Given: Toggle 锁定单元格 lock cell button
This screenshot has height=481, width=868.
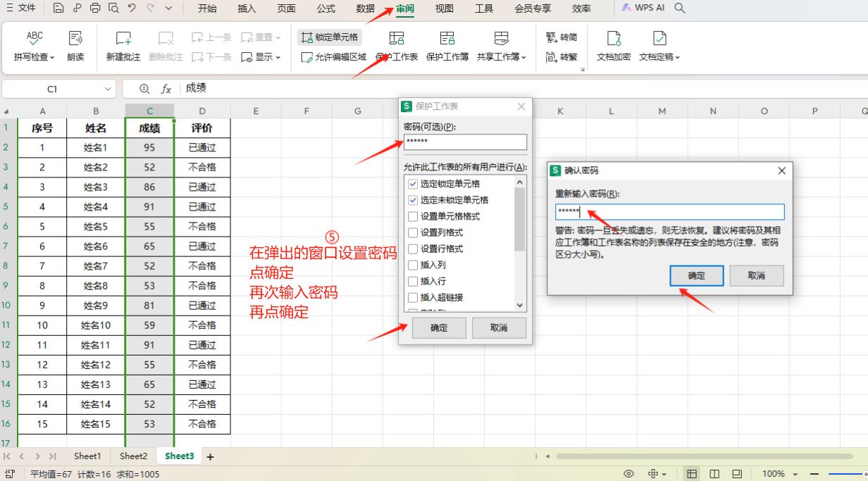Looking at the screenshot, I should click(330, 37).
